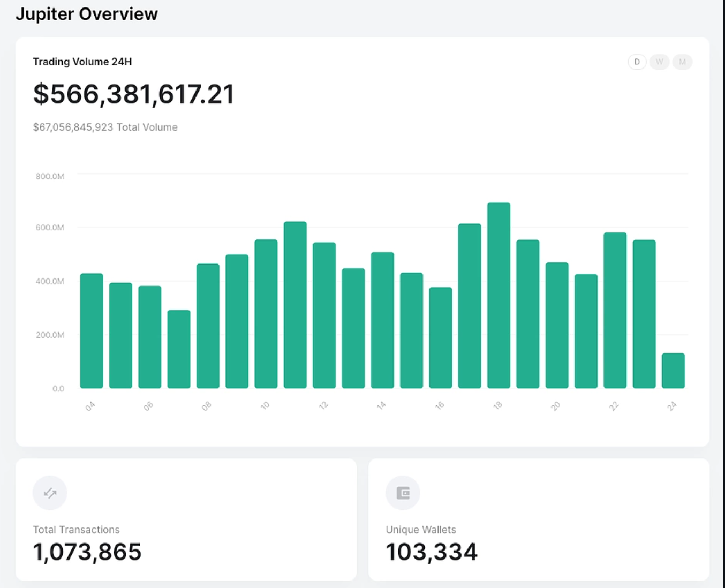Image resolution: width=725 pixels, height=588 pixels.
Task: Click the 800.0M y-axis label
Action: [50, 176]
